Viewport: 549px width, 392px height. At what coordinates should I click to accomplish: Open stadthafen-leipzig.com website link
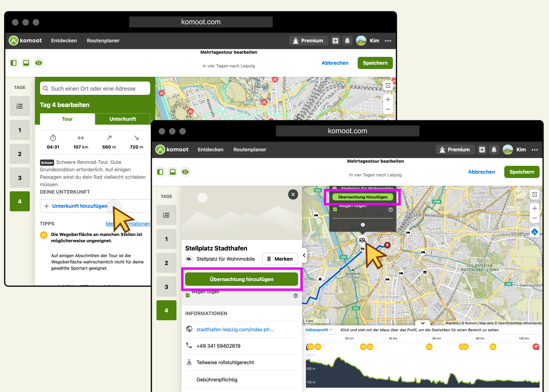click(x=235, y=329)
